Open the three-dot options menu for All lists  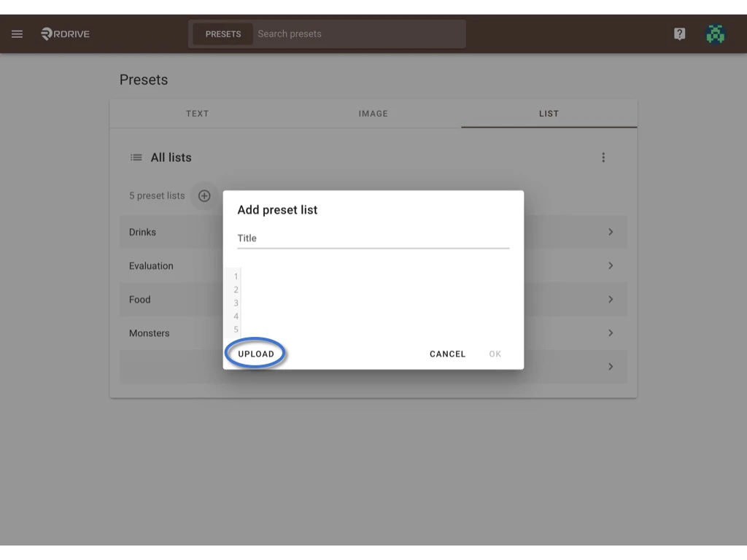click(603, 157)
